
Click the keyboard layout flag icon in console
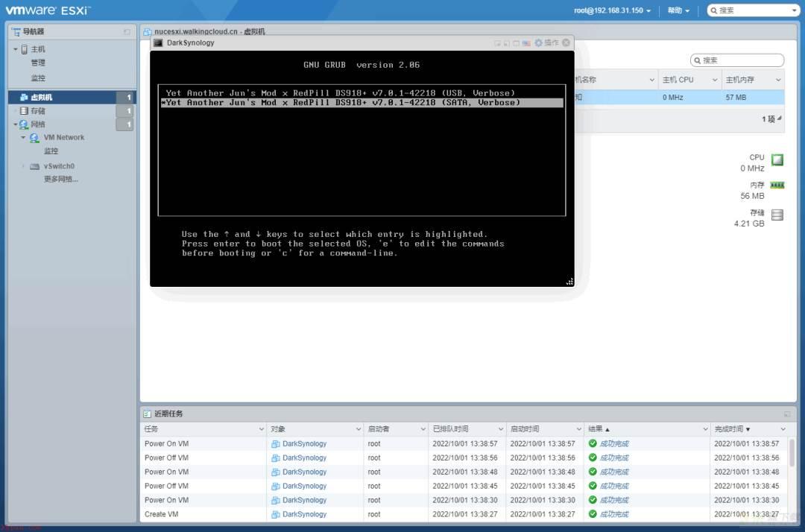pyautogui.click(x=526, y=43)
